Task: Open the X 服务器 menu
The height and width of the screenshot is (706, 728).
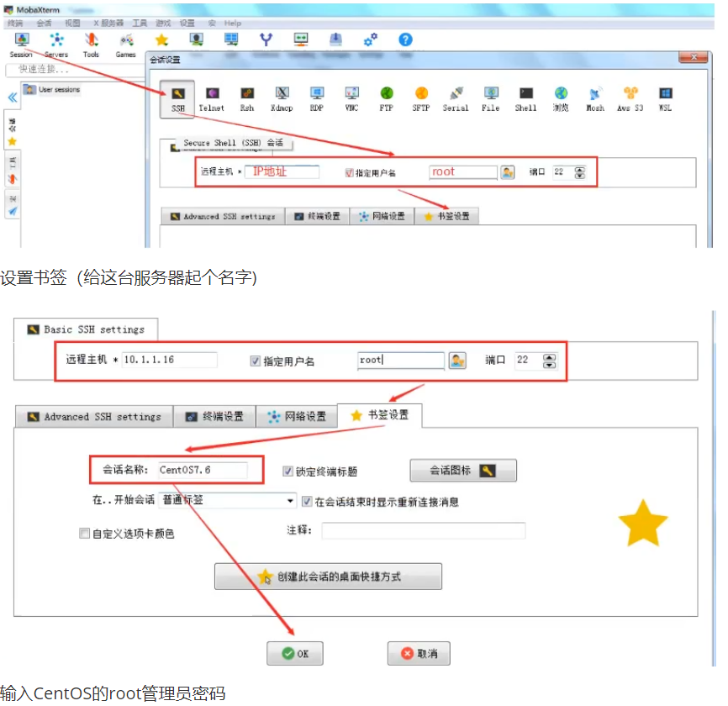Action: [x=108, y=24]
